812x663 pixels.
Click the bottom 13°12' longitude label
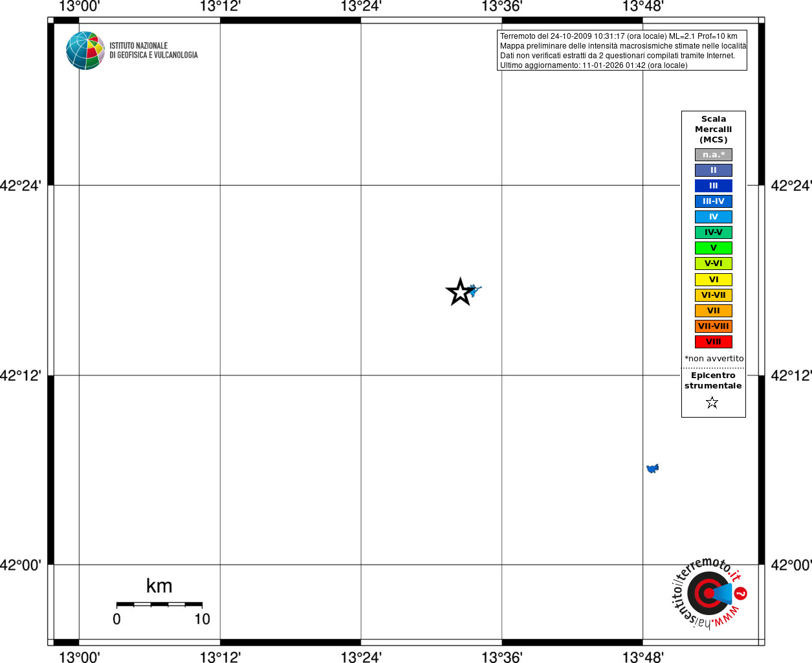click(220, 657)
